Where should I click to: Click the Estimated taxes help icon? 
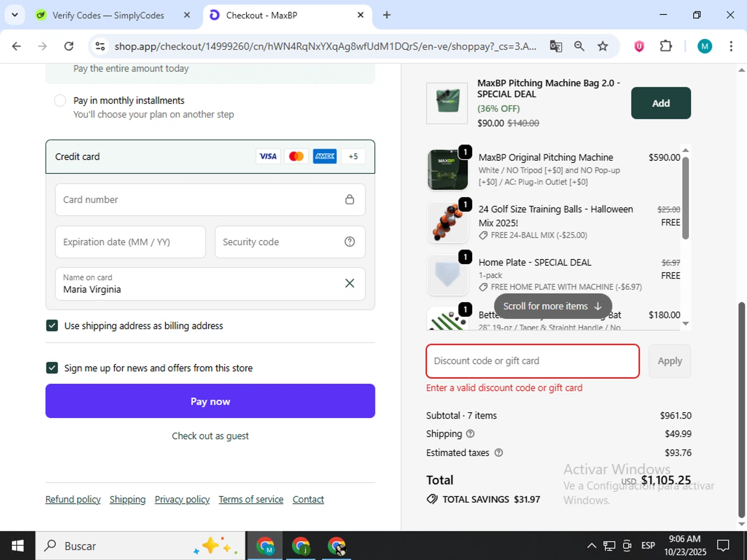click(498, 452)
